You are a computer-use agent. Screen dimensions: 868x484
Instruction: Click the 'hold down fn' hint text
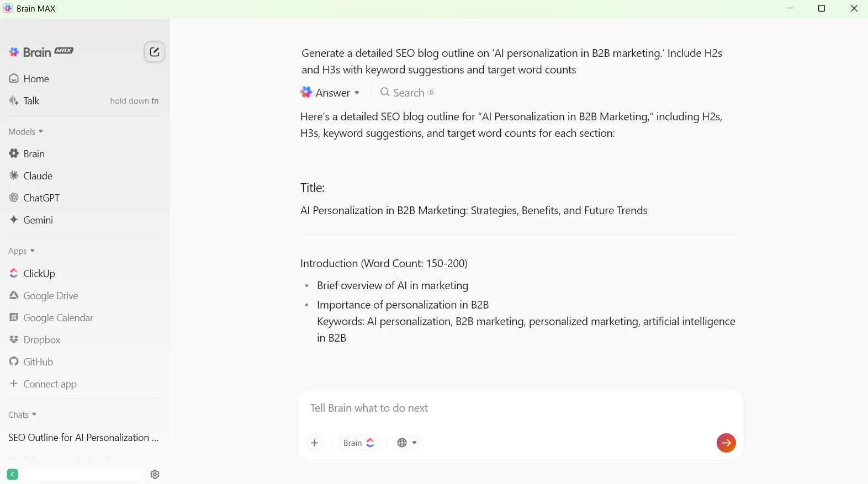click(x=134, y=101)
